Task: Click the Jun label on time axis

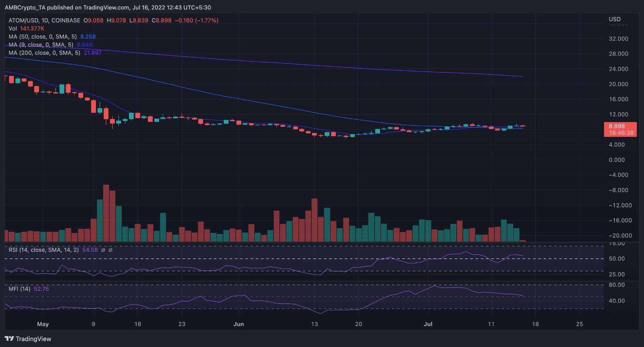Action: tap(239, 324)
